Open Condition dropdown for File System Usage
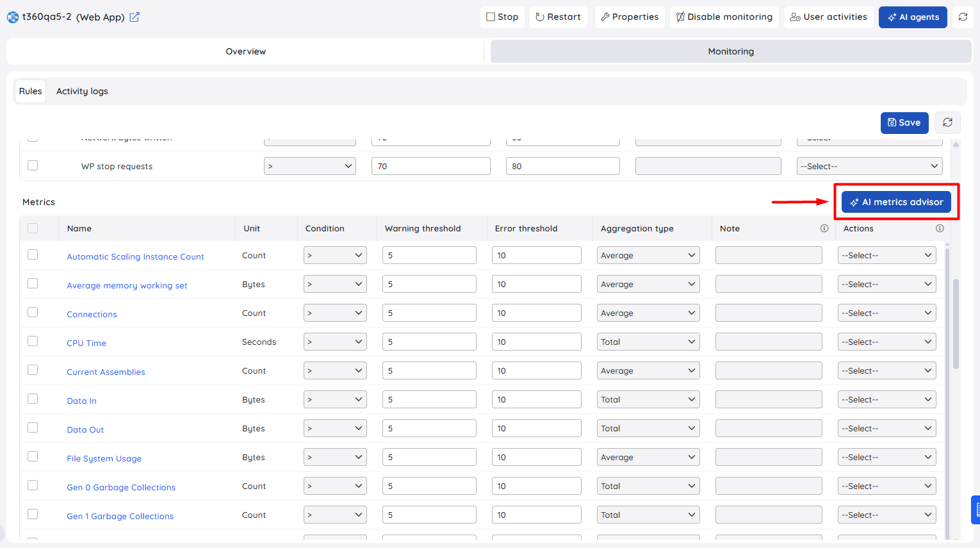Image resolution: width=980 pixels, height=548 pixels. tap(335, 457)
